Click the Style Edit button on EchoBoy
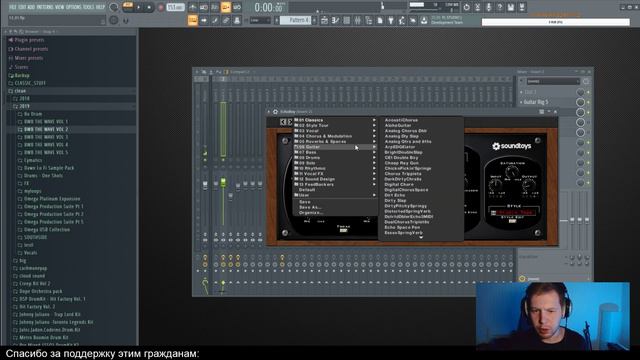 tap(512, 221)
